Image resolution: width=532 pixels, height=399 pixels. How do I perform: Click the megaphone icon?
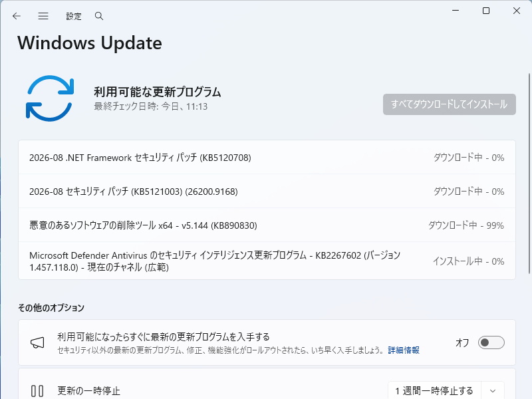click(x=37, y=342)
